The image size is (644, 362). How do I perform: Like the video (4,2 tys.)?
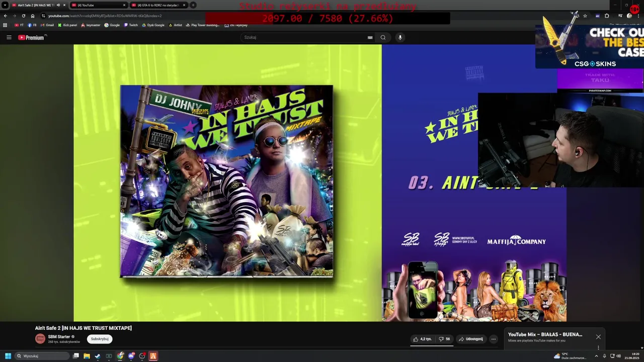pos(423,339)
